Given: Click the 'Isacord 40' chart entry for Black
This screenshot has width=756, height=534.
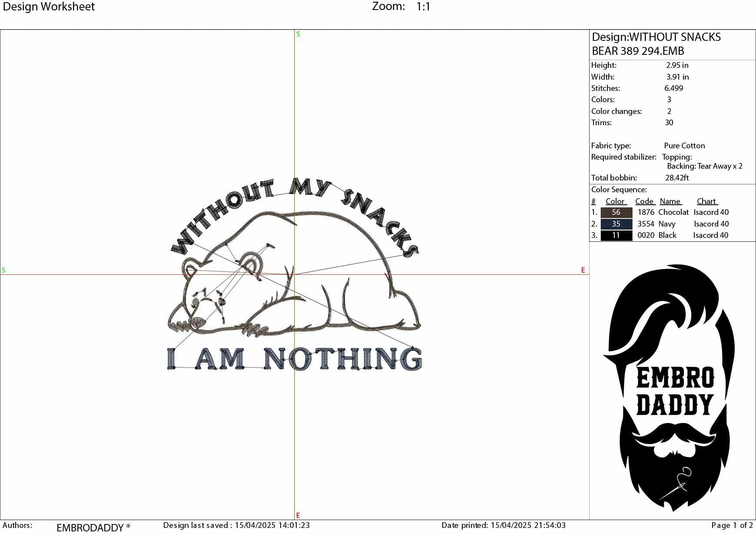Looking at the screenshot, I should coord(711,235).
